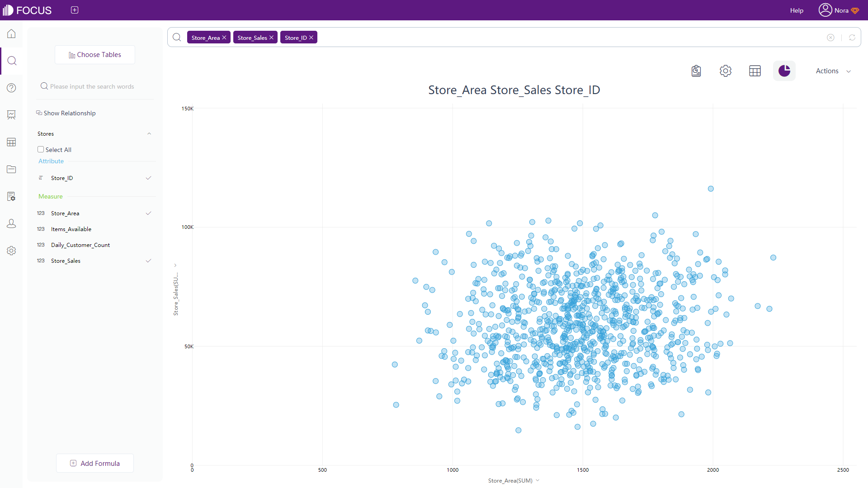Open the Nora user profile menu
The image size is (868, 488).
pyautogui.click(x=839, y=10)
